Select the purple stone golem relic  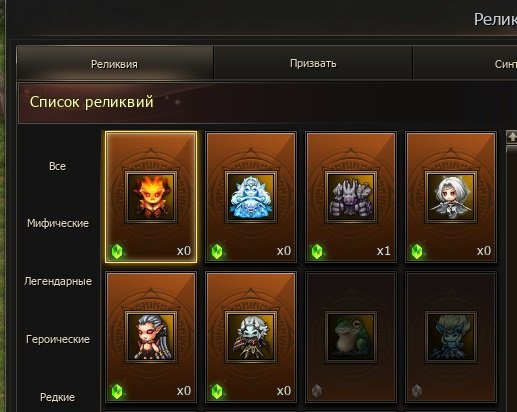click(351, 197)
